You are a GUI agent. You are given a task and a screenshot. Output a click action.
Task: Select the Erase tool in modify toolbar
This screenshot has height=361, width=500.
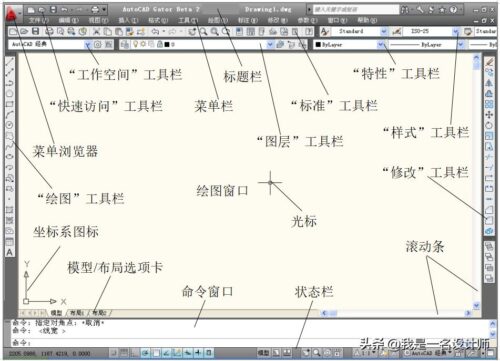click(489, 62)
